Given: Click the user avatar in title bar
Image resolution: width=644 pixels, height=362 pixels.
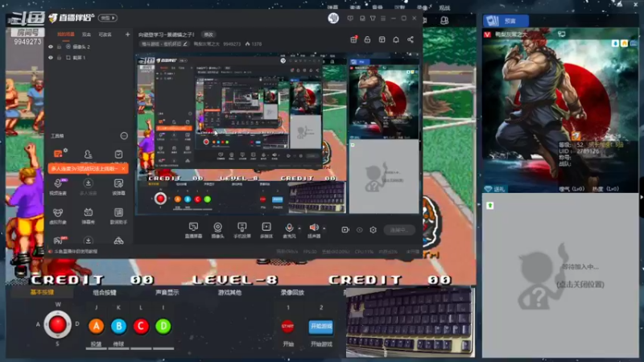Looking at the screenshot, I should click(x=333, y=18).
